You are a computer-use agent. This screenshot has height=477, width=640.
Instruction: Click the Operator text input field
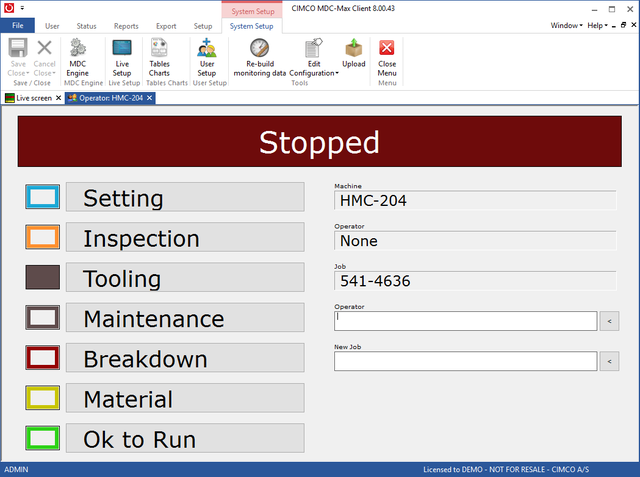click(466, 321)
